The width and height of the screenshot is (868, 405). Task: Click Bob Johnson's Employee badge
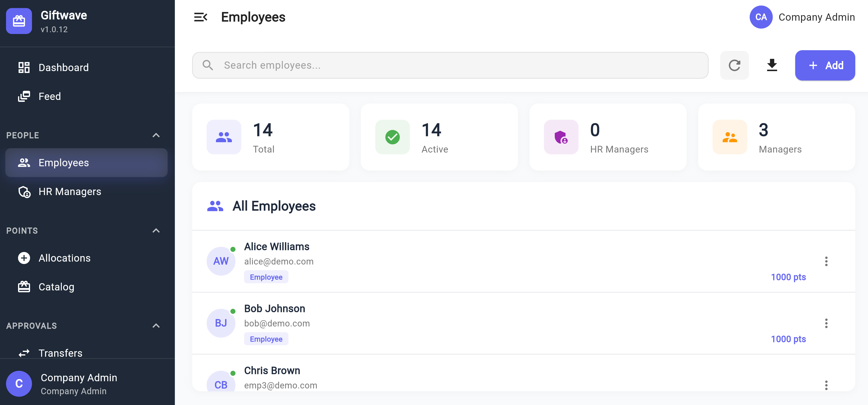coord(266,339)
